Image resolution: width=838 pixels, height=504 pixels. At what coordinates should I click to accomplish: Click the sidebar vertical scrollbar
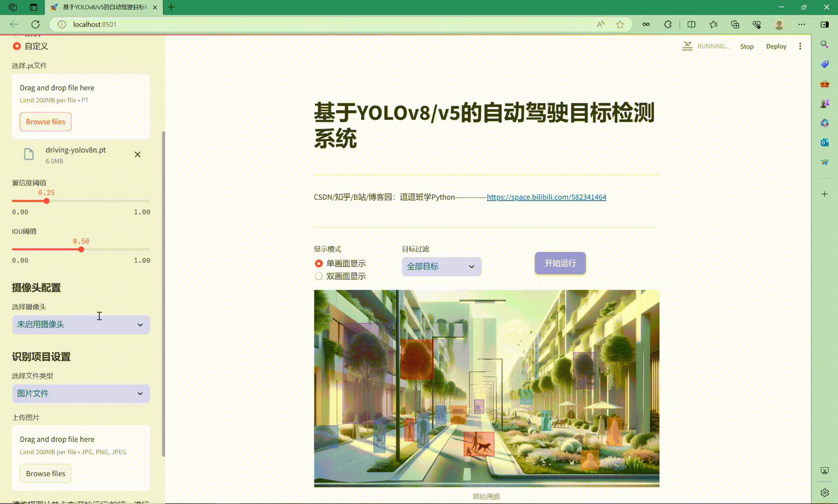click(163, 294)
